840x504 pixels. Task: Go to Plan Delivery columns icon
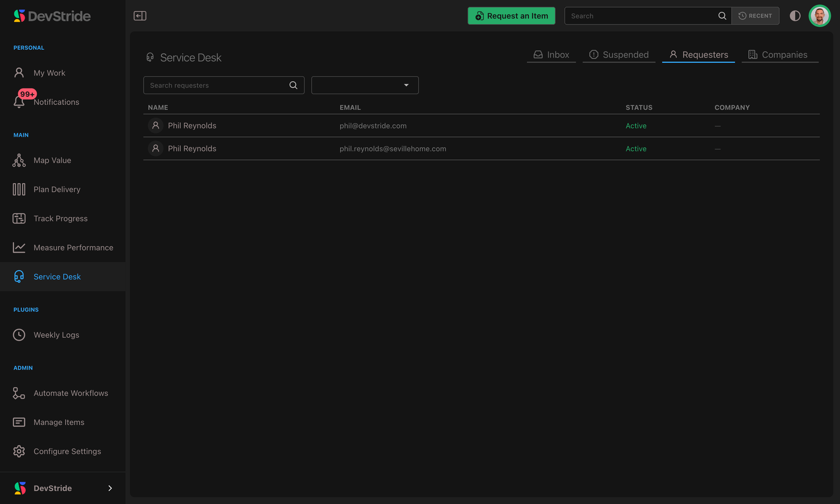[x=19, y=189]
